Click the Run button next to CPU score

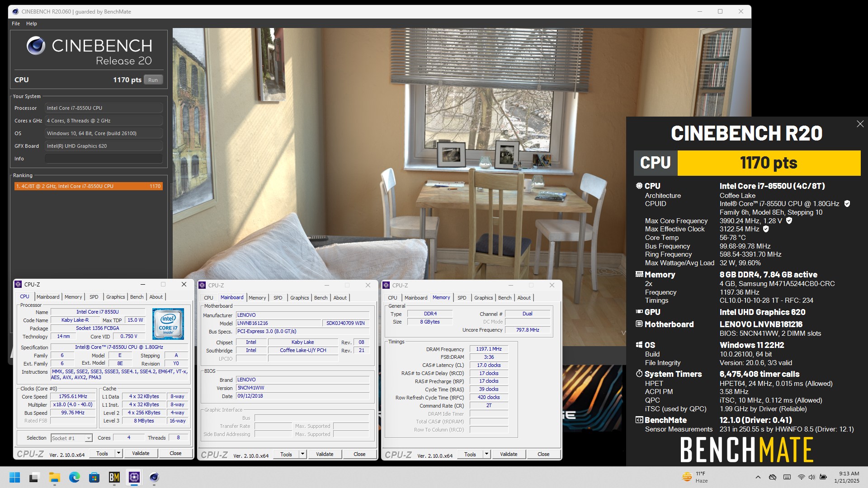pyautogui.click(x=153, y=80)
